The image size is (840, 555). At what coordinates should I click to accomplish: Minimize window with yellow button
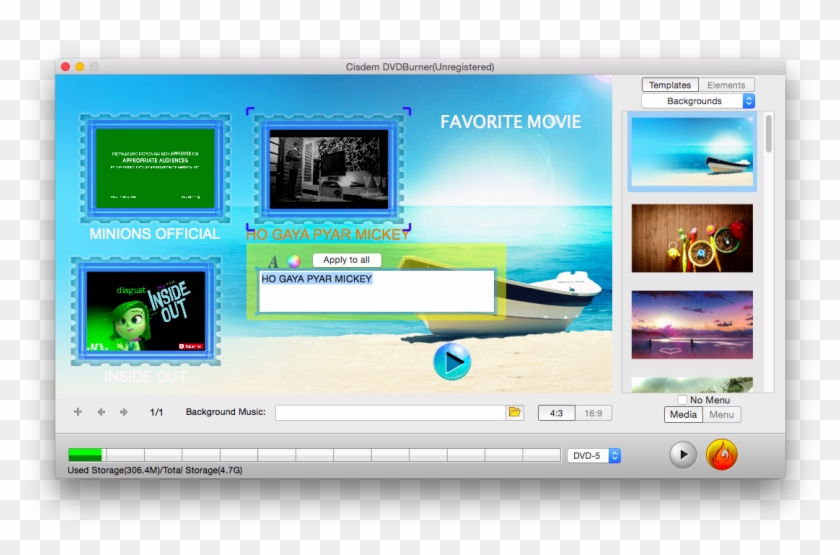[80, 66]
